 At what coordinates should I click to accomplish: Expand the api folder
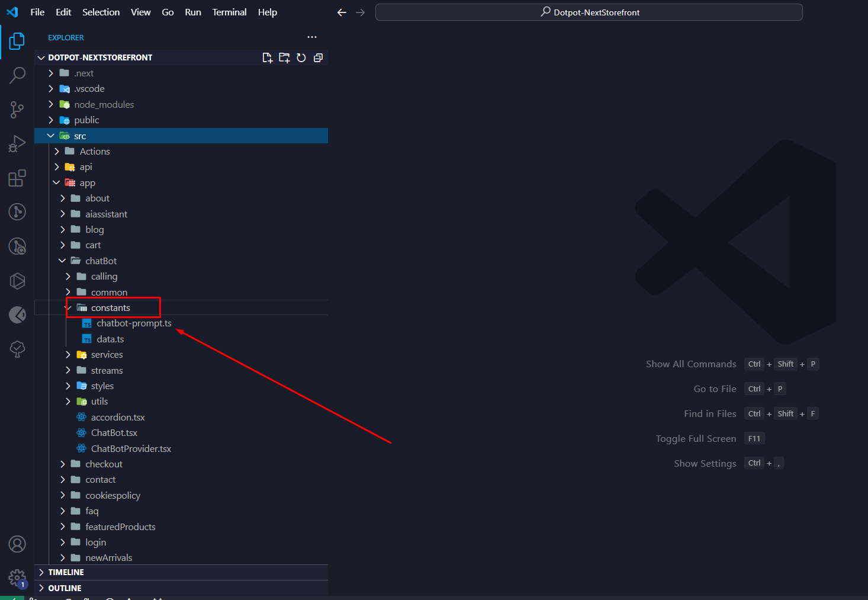pos(181,167)
